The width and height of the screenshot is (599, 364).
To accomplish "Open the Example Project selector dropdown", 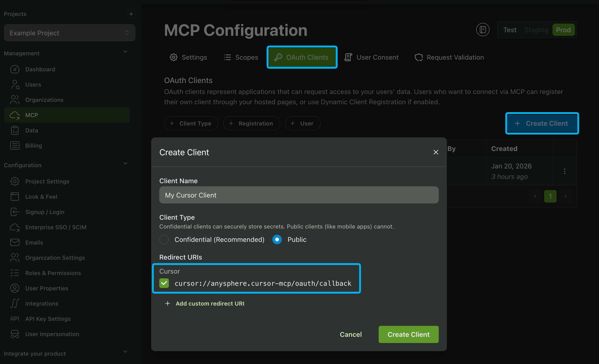I will [x=70, y=33].
